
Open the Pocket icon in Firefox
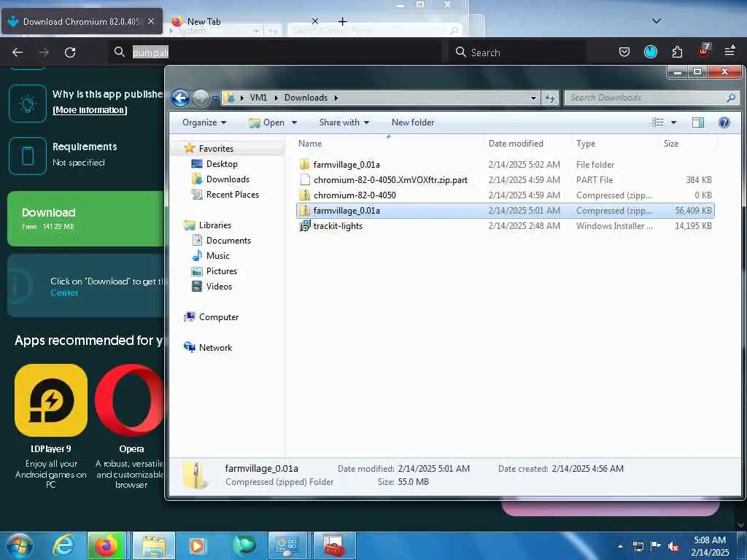coord(624,52)
